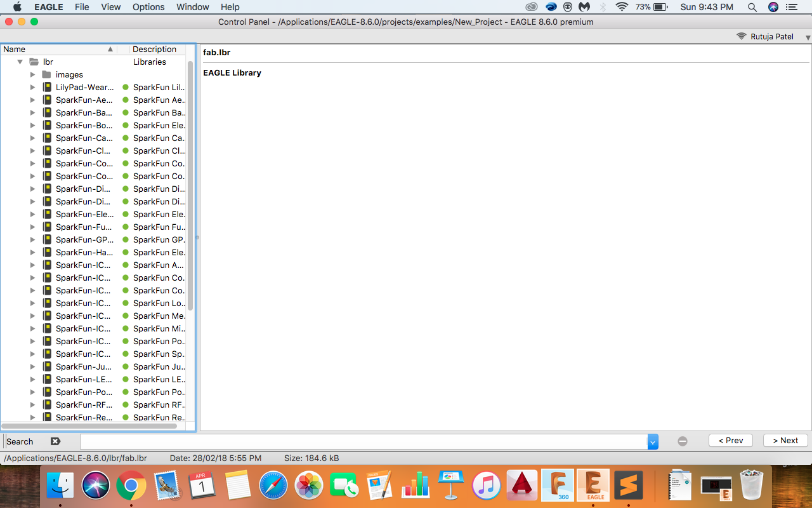Viewport: 812px width, 508px height.
Task: Open Fusion 360 from the Dock
Action: coord(558,486)
